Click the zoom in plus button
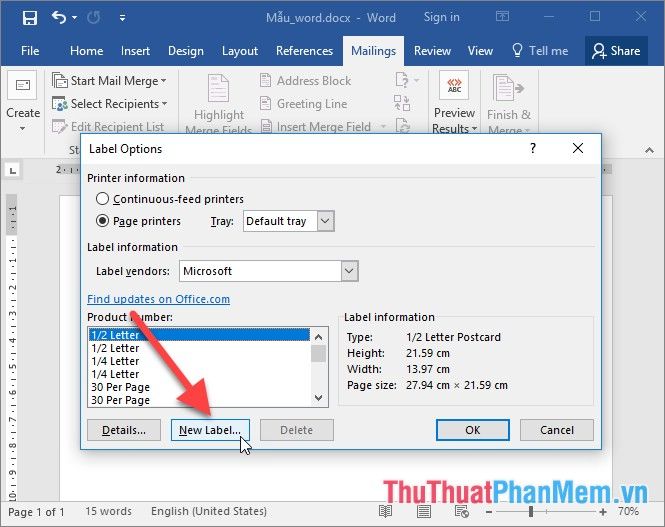Viewport: 665px width, 527px height. [x=603, y=512]
